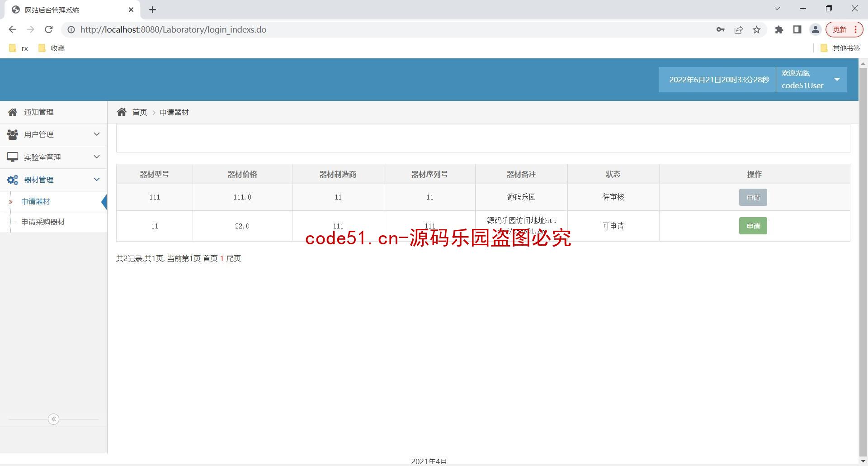
Task: Open the browser profile avatar icon
Action: [x=815, y=29]
